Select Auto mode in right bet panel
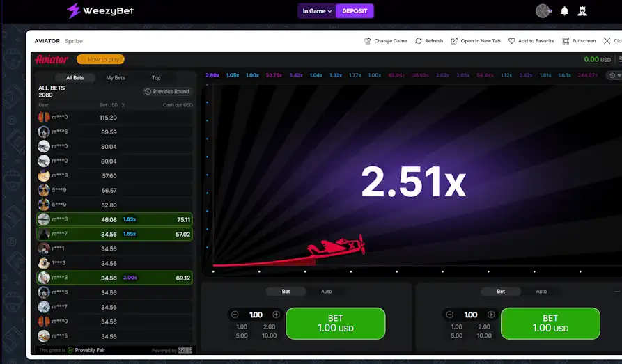This screenshot has width=622, height=364. point(541,292)
